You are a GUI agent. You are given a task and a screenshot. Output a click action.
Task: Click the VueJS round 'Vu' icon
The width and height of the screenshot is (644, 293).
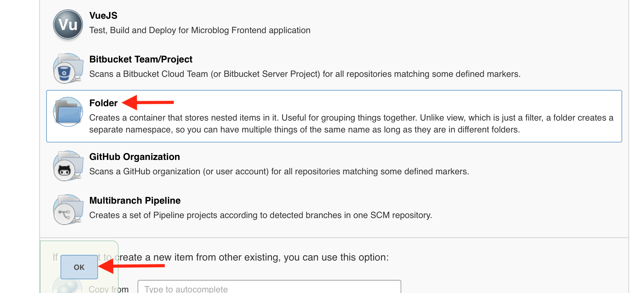pos(68,24)
